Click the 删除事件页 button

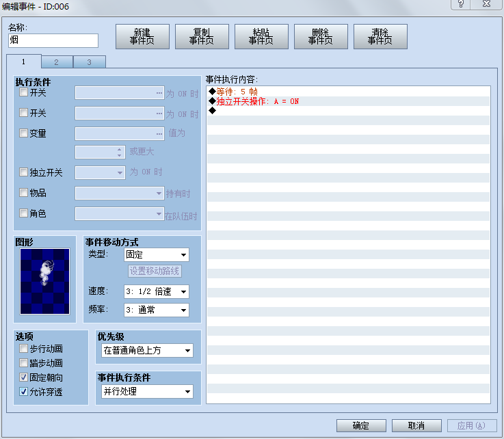(x=321, y=36)
